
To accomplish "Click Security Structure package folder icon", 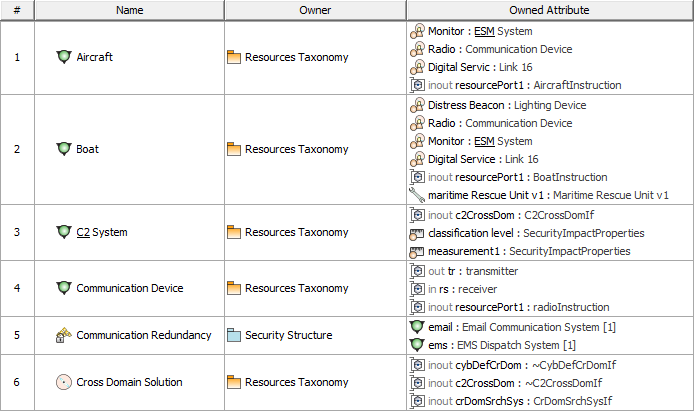I will click(x=233, y=335).
